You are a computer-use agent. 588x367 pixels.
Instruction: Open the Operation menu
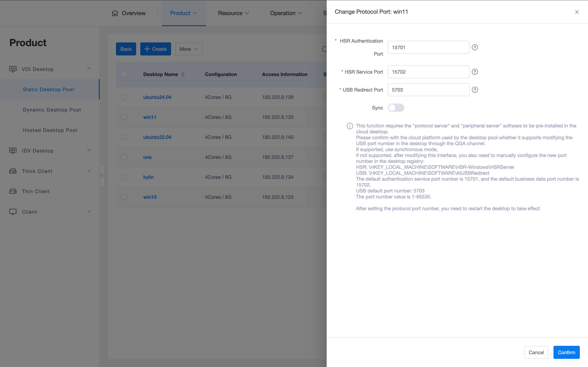point(286,13)
